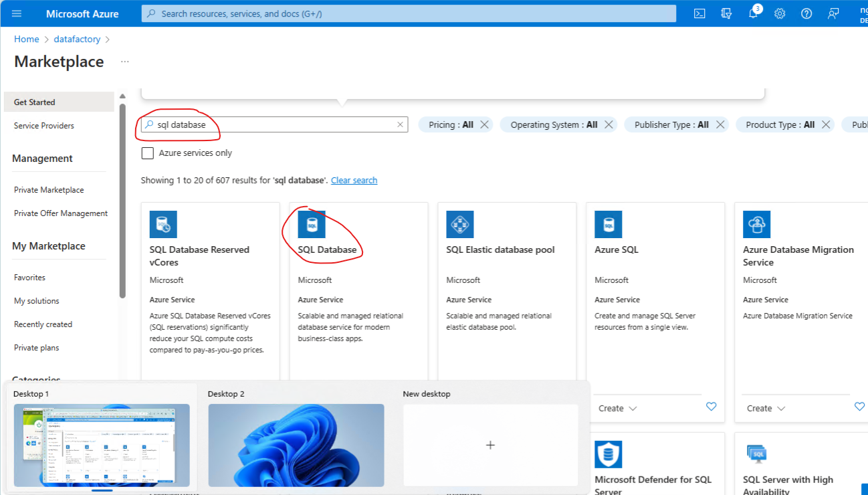
Task: Open Cloud Shell from the top bar
Action: click(x=699, y=13)
